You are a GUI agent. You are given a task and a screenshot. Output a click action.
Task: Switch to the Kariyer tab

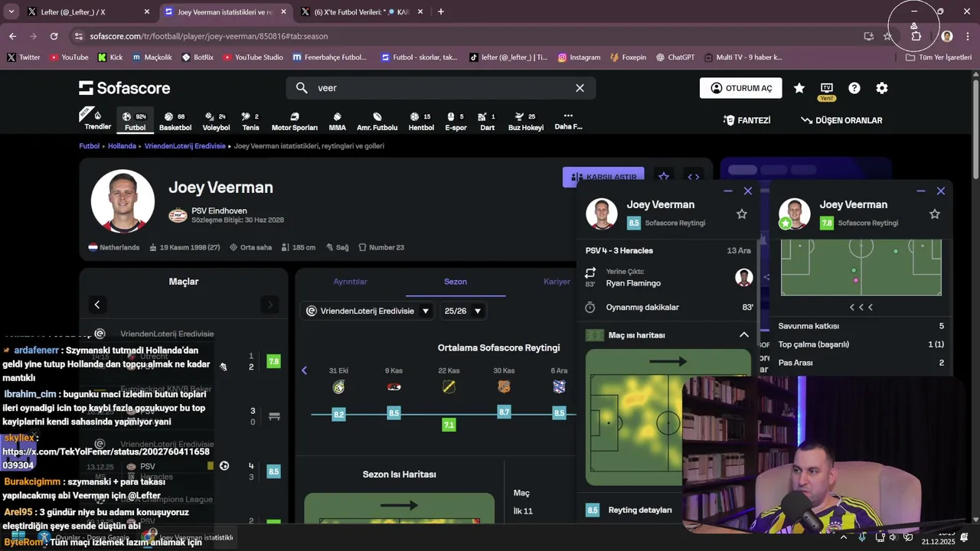tap(557, 282)
